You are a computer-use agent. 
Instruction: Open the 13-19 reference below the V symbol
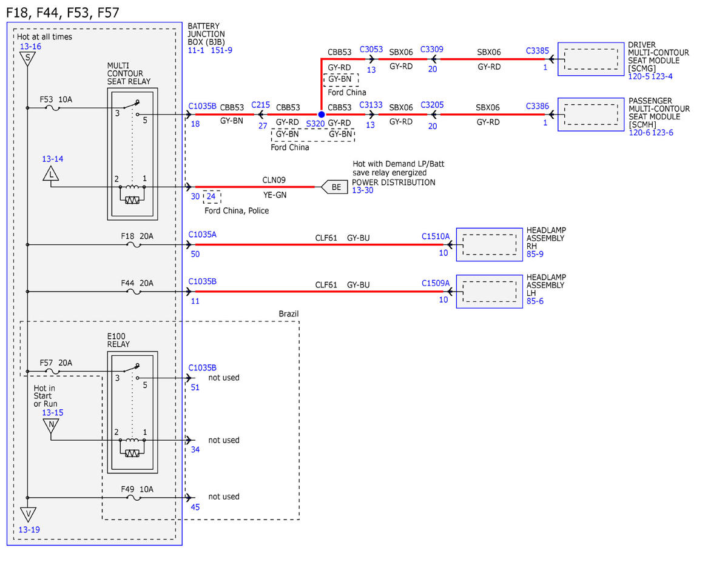(29, 529)
